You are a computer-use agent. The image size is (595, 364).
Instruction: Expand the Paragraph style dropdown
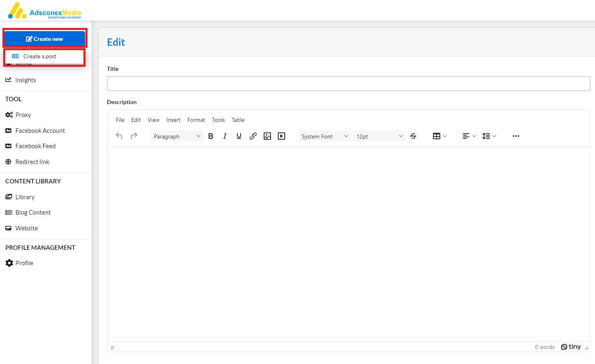[x=177, y=136]
